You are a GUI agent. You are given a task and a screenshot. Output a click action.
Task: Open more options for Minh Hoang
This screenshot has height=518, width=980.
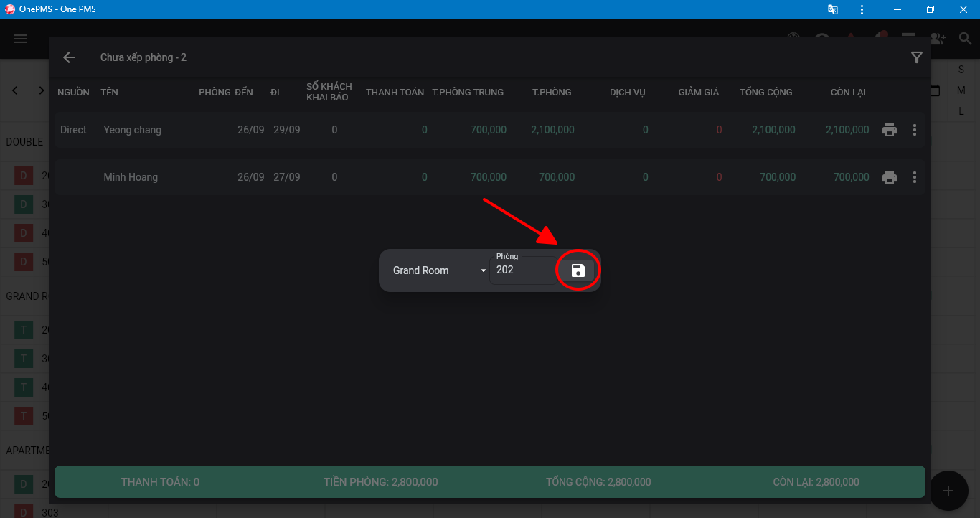click(915, 177)
